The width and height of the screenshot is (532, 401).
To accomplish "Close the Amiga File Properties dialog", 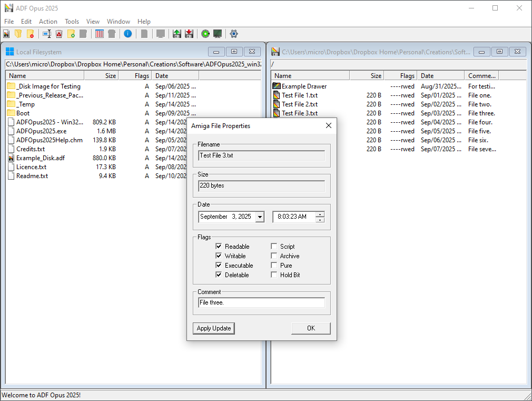I will [329, 125].
